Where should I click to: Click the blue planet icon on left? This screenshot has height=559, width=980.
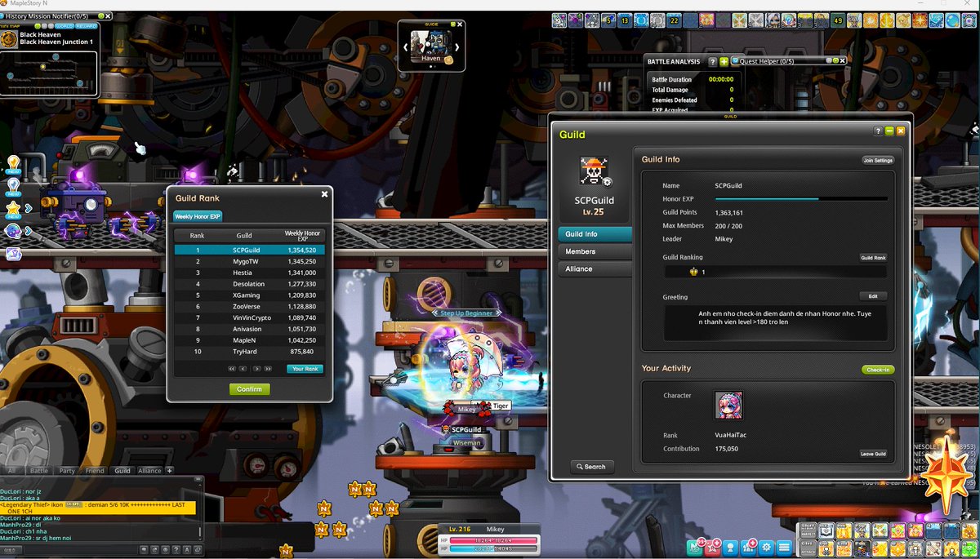click(x=13, y=231)
